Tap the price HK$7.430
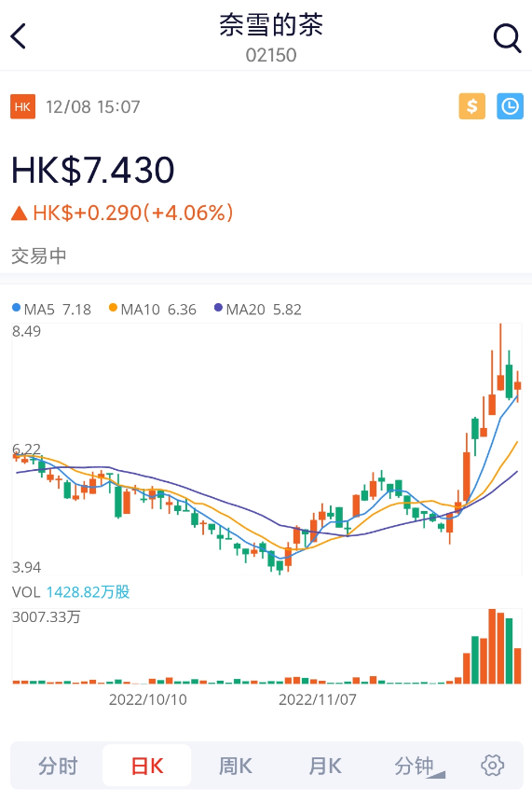Viewport: 532px width, 802px height. coord(93,170)
